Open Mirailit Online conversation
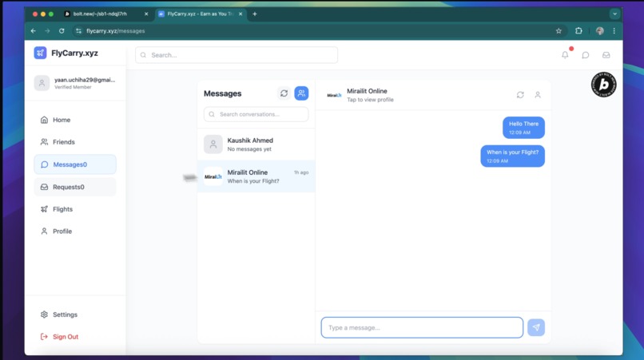The width and height of the screenshot is (644, 360). tap(256, 176)
